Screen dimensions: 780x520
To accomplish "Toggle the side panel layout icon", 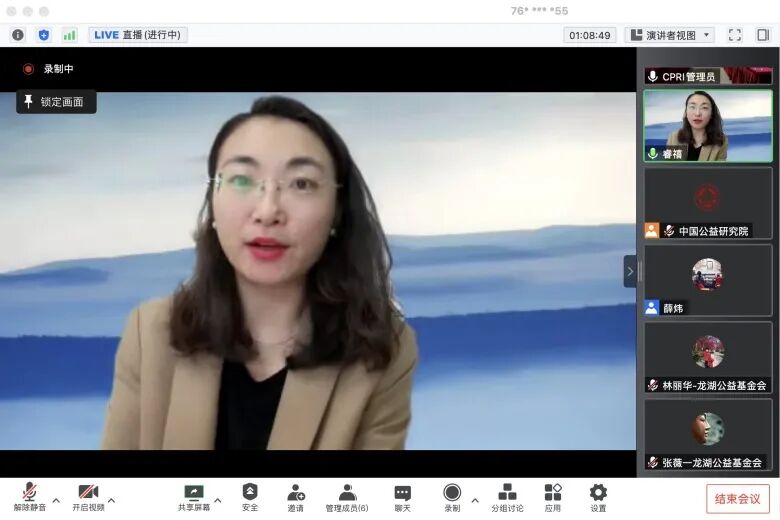I will [763, 35].
